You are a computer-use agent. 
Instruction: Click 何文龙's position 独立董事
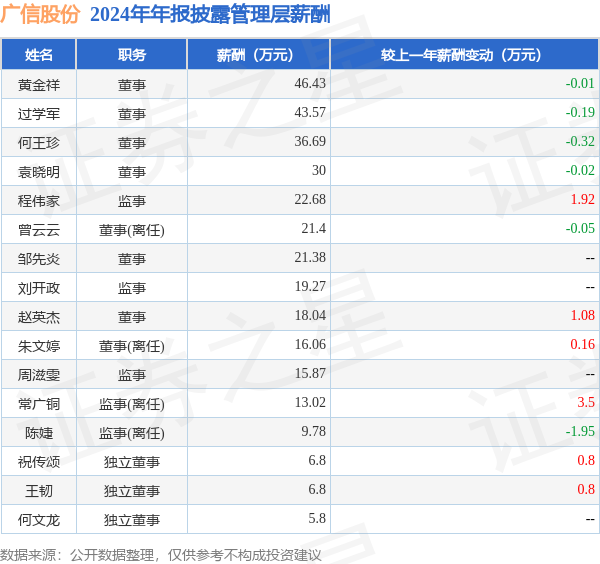point(132,520)
